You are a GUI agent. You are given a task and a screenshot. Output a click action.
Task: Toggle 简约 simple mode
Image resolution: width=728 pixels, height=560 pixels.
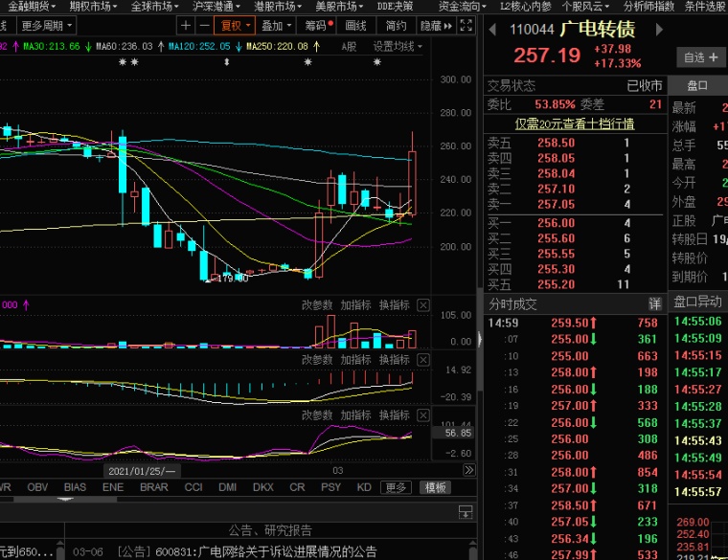pyautogui.click(x=395, y=26)
